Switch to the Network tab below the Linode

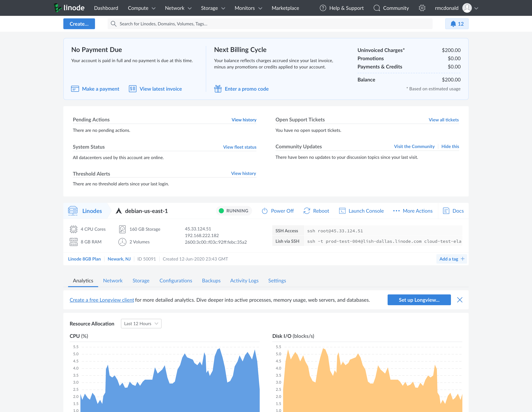click(113, 281)
